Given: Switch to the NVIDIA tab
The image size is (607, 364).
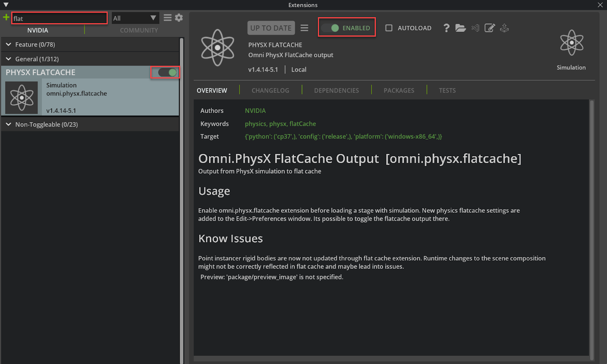Looking at the screenshot, I should [38, 30].
